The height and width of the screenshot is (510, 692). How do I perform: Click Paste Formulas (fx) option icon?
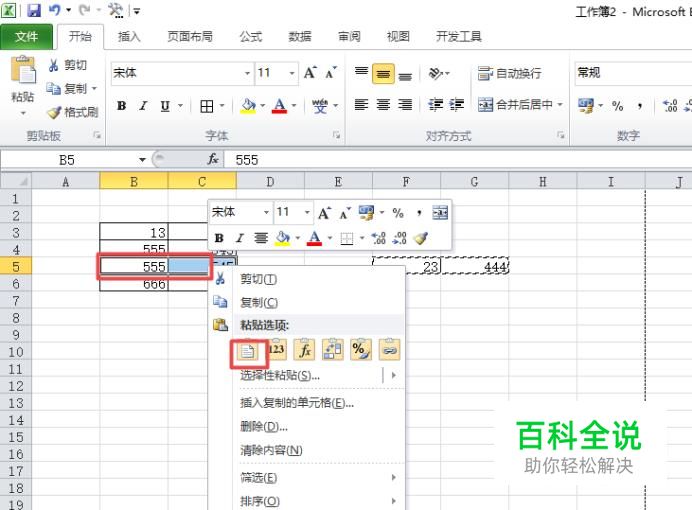[x=305, y=350]
